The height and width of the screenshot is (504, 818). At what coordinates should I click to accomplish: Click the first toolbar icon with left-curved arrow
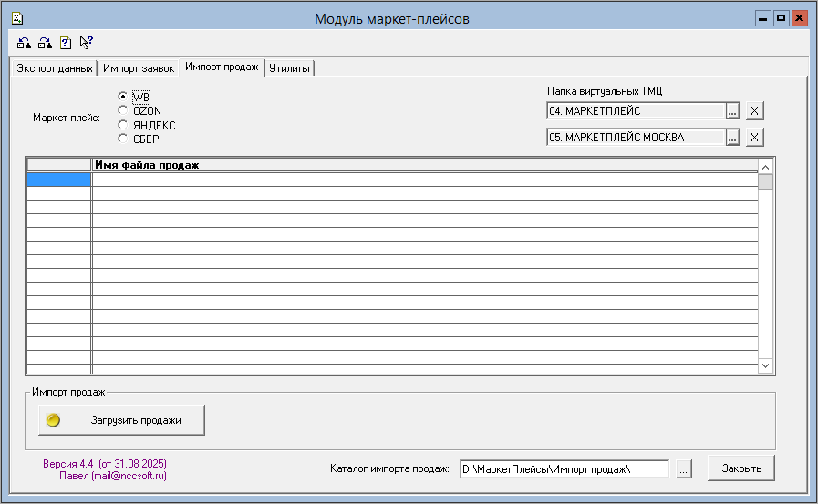(x=25, y=43)
